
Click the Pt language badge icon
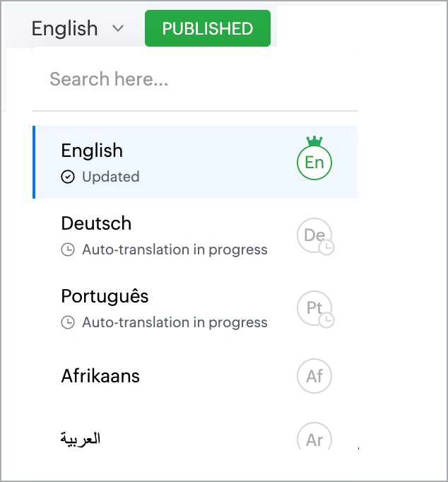(314, 307)
